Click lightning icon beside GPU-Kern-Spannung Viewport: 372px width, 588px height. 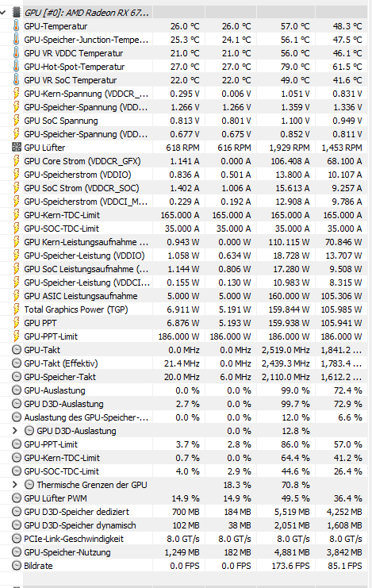pyautogui.click(x=16, y=94)
